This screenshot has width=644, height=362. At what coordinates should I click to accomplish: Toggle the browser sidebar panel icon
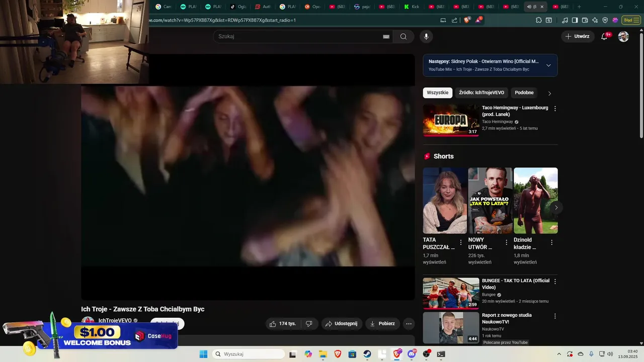coord(575,20)
